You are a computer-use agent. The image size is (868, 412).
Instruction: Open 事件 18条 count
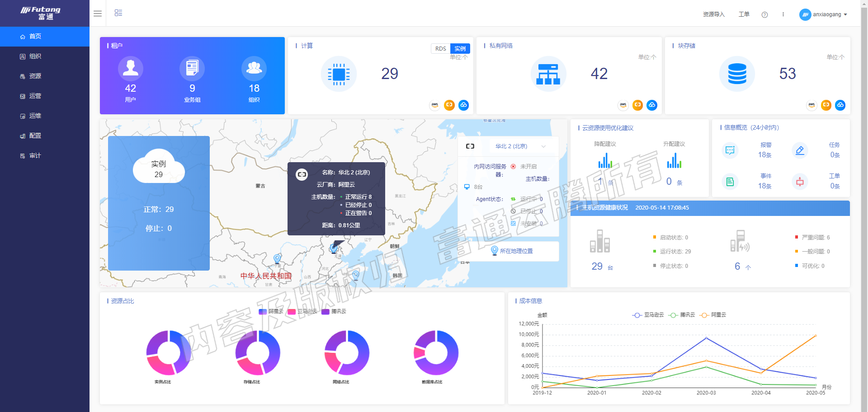[x=765, y=186]
